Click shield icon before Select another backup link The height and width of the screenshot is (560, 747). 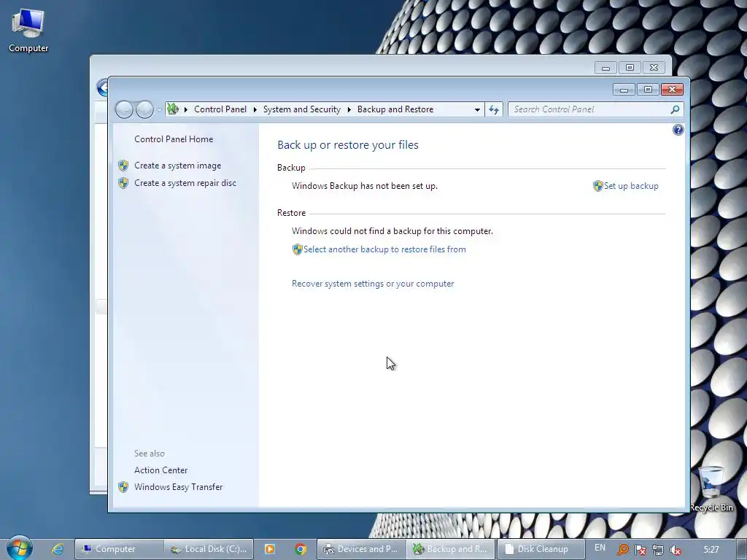[x=298, y=249]
